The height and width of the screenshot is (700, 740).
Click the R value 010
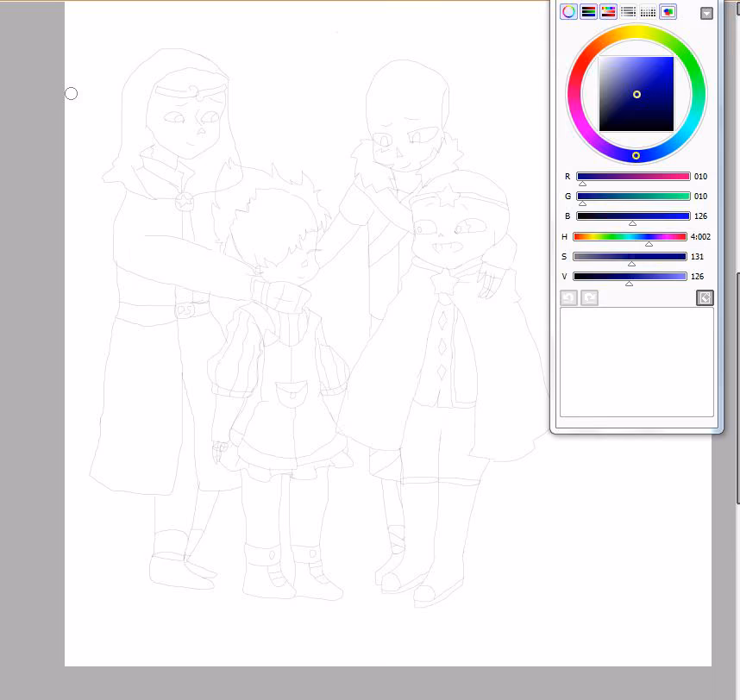[x=701, y=177]
